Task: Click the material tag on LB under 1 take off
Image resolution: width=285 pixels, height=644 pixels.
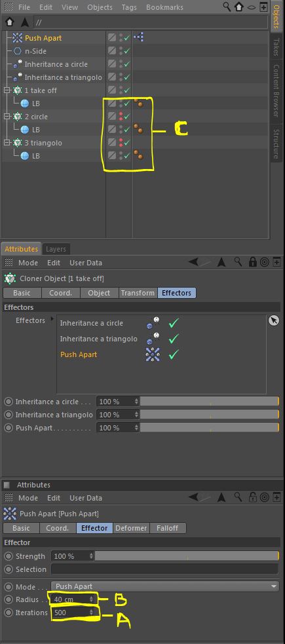Action: [x=138, y=103]
